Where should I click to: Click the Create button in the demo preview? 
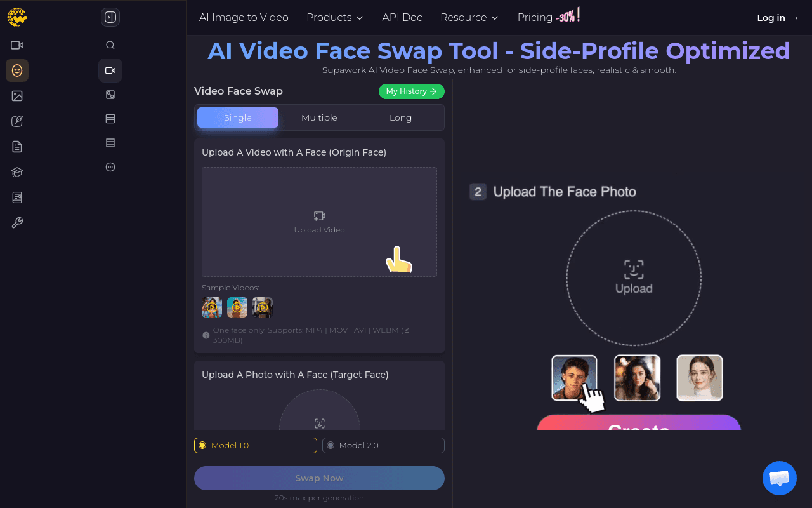tap(639, 422)
